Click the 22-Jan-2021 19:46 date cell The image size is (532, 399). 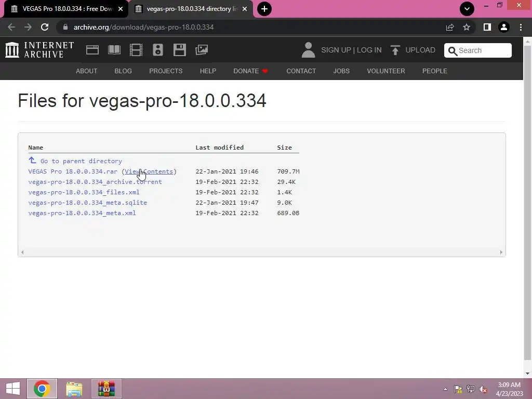coord(227,171)
